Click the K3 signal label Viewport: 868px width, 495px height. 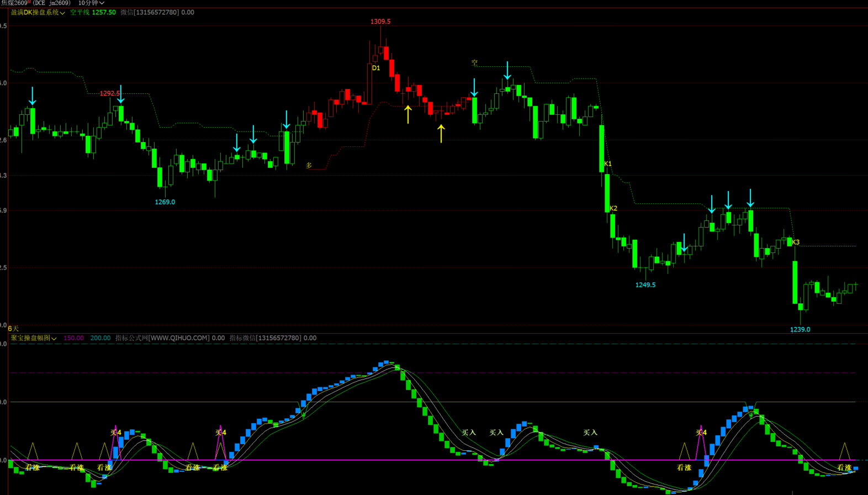point(796,243)
